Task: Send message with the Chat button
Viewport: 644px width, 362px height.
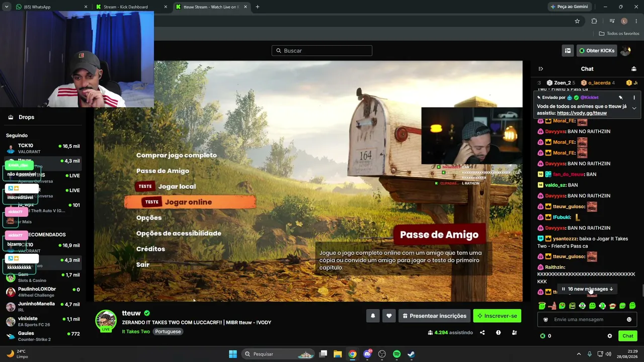Action: [x=628, y=336]
